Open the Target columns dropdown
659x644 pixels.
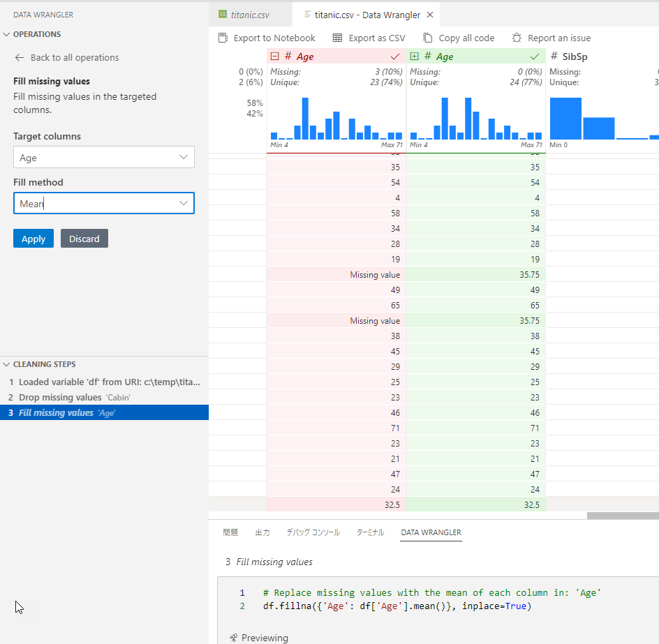[183, 157]
